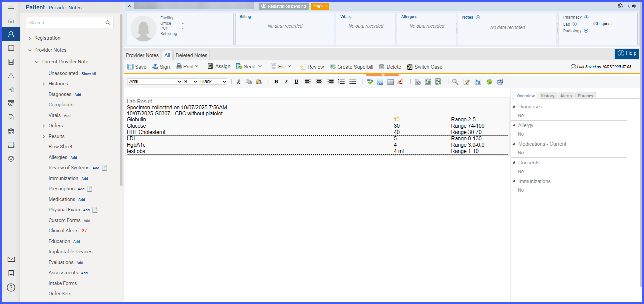Expand the Registration tree node
This screenshot has width=644, height=304.
(30, 38)
